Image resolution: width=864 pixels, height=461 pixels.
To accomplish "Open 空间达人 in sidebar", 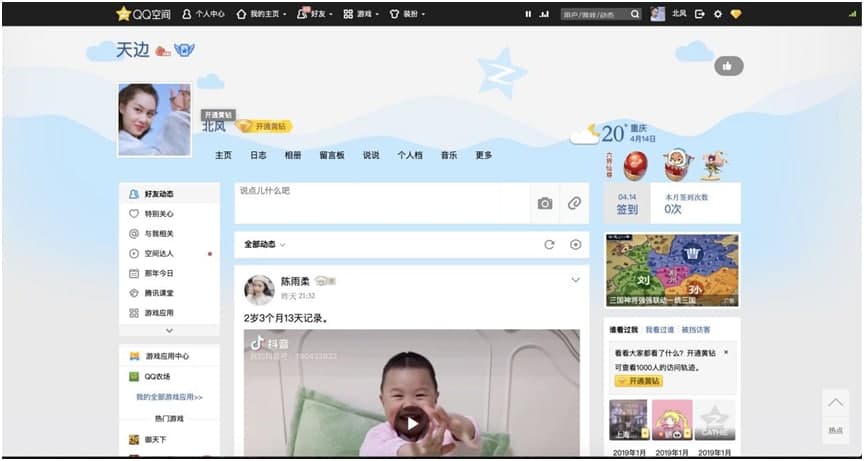I will tap(169, 253).
